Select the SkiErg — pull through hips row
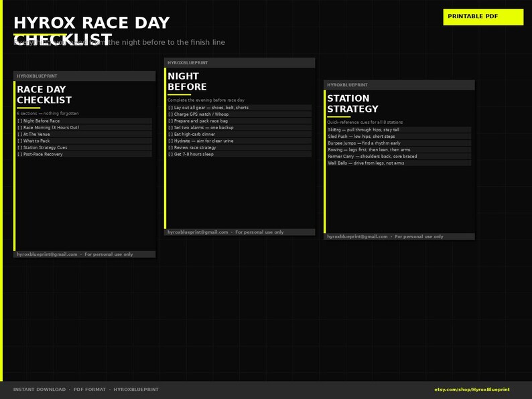This screenshot has height=399, width=532. point(399,130)
